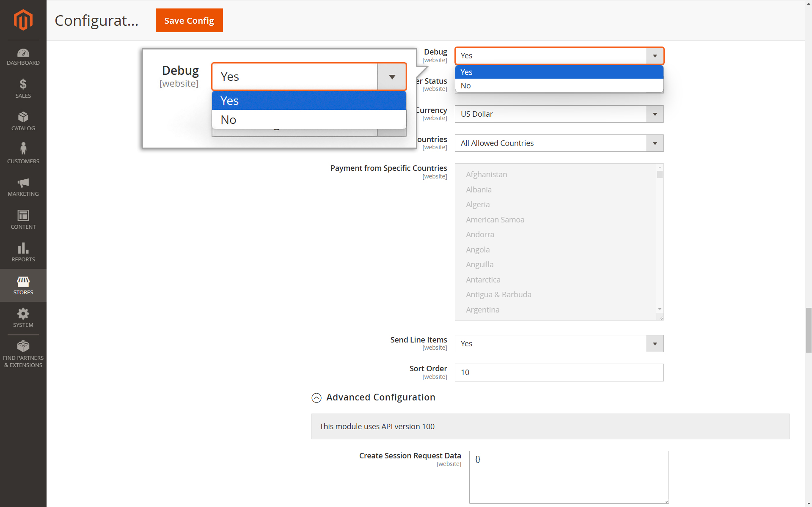This screenshot has width=812, height=507.
Task: Open the All Allowed Countries dropdown
Action: click(559, 143)
